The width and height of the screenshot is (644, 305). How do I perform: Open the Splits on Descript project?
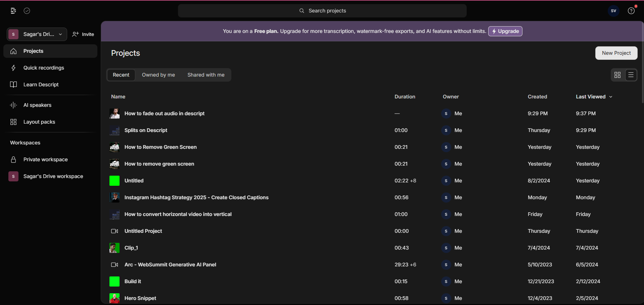(146, 130)
